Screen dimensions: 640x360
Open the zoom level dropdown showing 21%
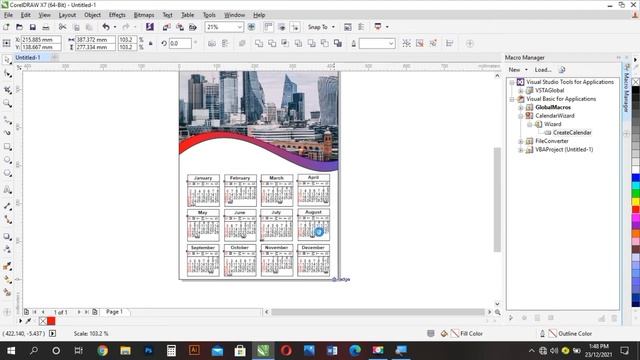[x=240, y=27]
